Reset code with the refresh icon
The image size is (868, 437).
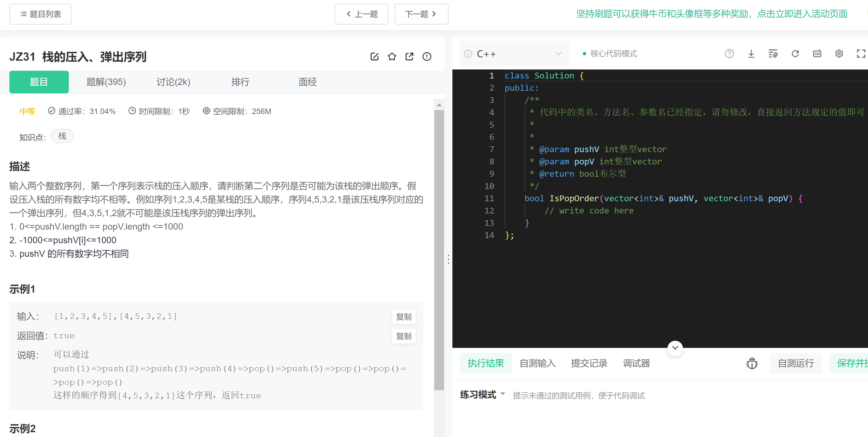(795, 54)
